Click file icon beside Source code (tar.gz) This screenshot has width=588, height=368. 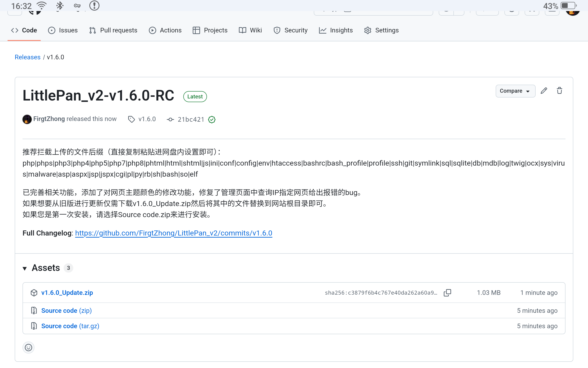tap(34, 326)
